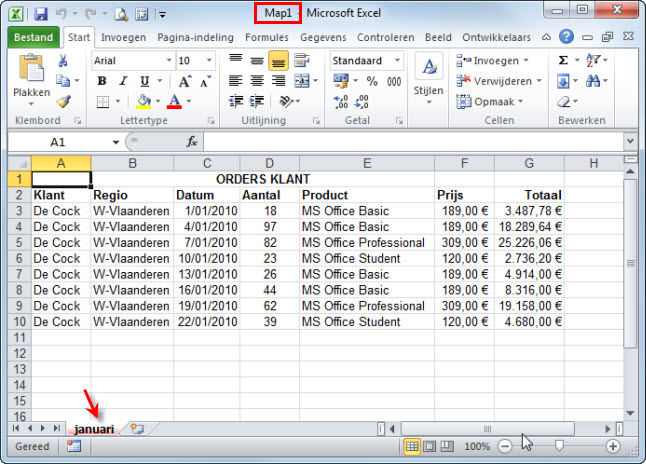This screenshot has height=464, width=646.
Task: Switch to the Gegevens tab
Action: click(323, 37)
